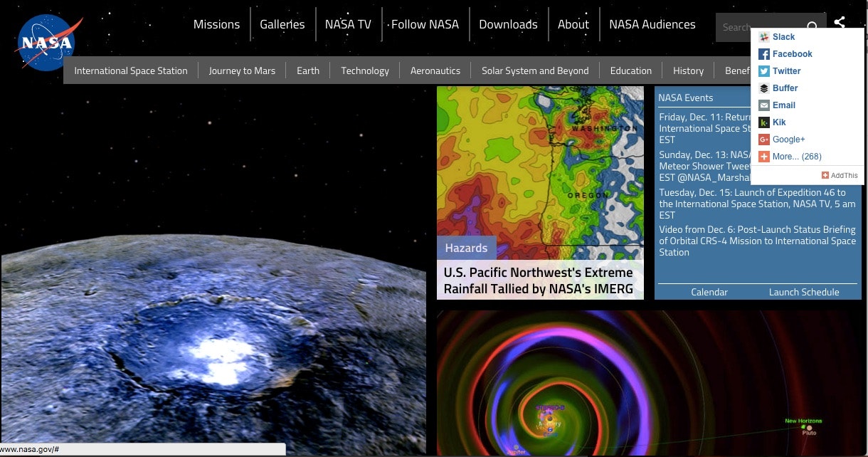Open the Sunday, Dec. 13 meteor shower event
The width and height of the screenshot is (868, 457).
click(704, 166)
